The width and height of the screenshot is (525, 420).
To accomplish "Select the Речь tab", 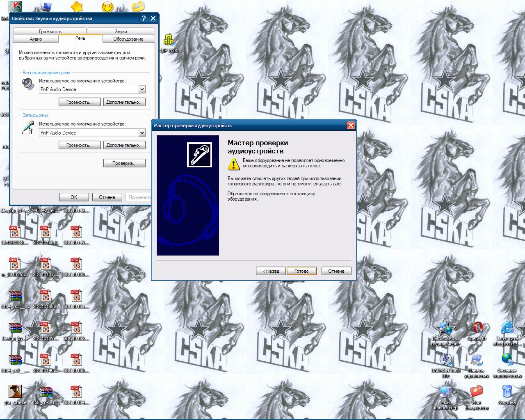I will [80, 38].
